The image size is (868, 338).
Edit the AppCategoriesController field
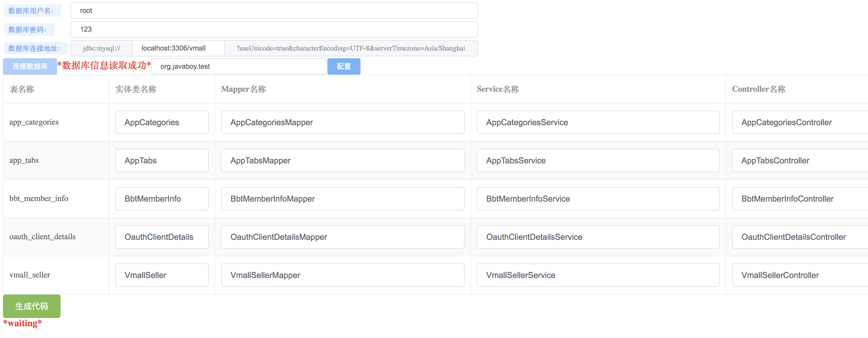[800, 122]
